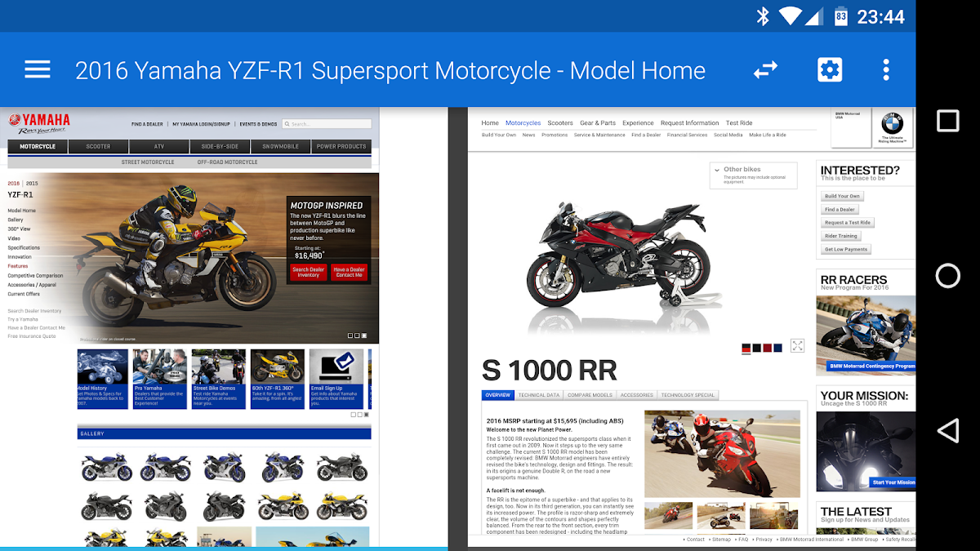
Task: Click the BMW fullscreen expand image icon
Action: point(797,346)
